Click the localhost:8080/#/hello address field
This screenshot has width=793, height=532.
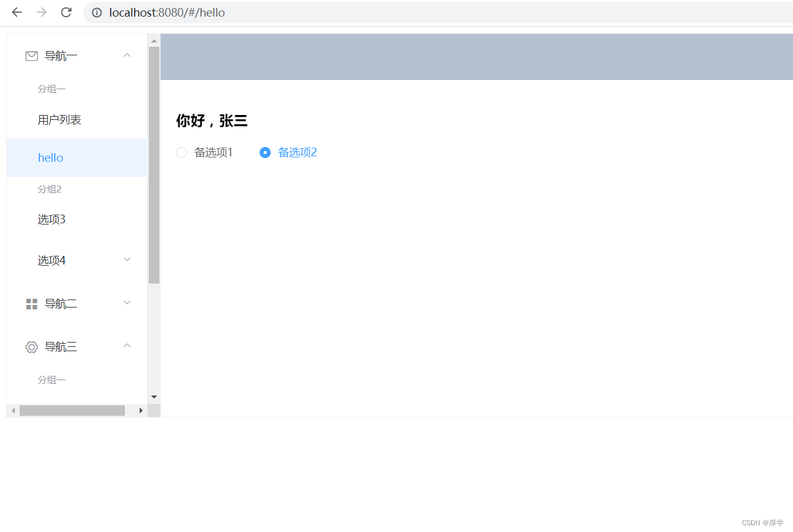coord(438,12)
